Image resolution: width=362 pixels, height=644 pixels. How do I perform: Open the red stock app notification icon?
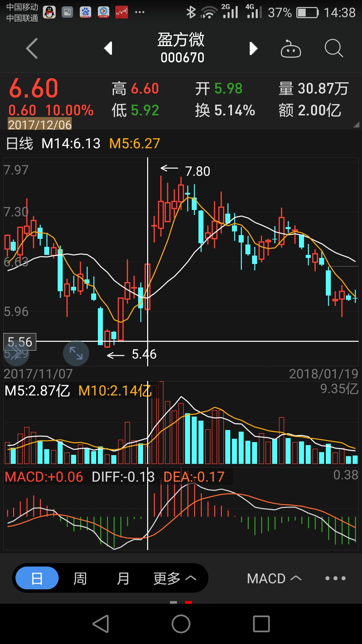point(122,12)
